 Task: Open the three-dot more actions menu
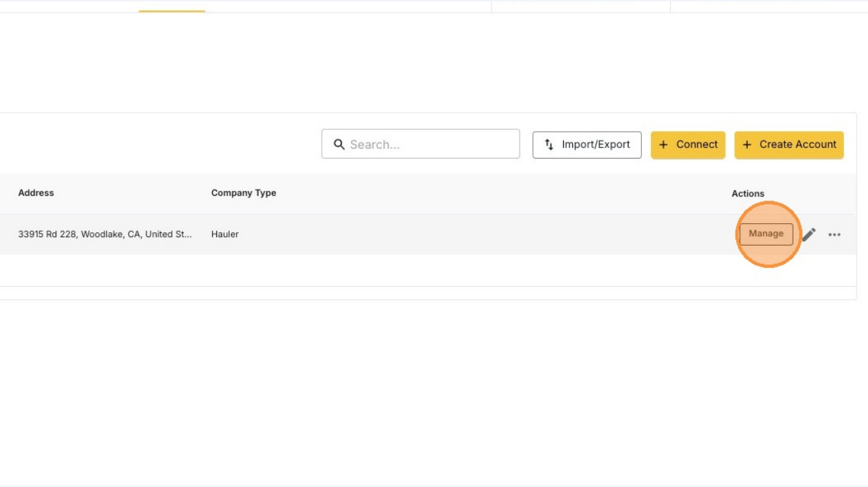[834, 234]
